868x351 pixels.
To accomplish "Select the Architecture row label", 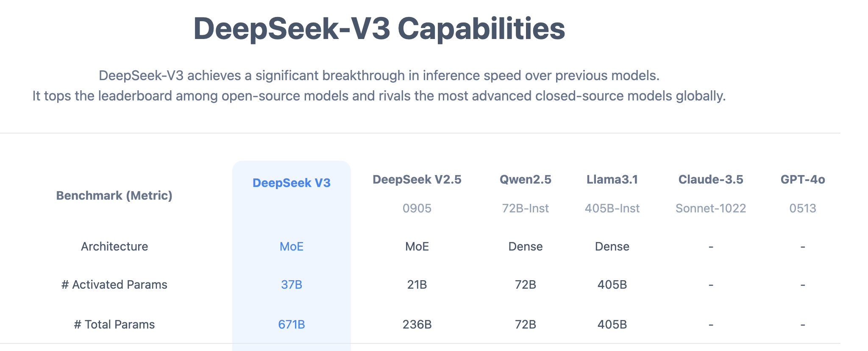I will click(x=114, y=246).
